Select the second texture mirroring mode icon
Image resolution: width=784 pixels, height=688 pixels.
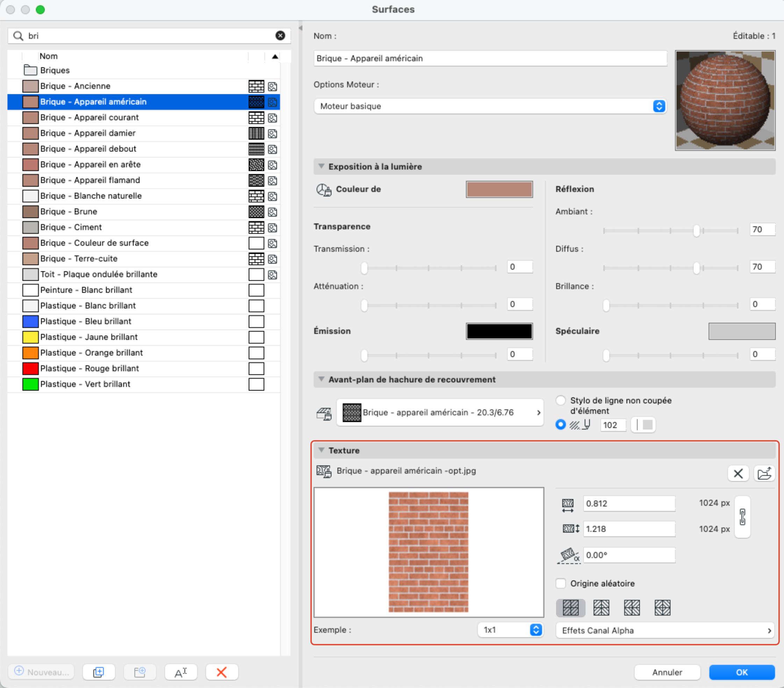(x=601, y=608)
